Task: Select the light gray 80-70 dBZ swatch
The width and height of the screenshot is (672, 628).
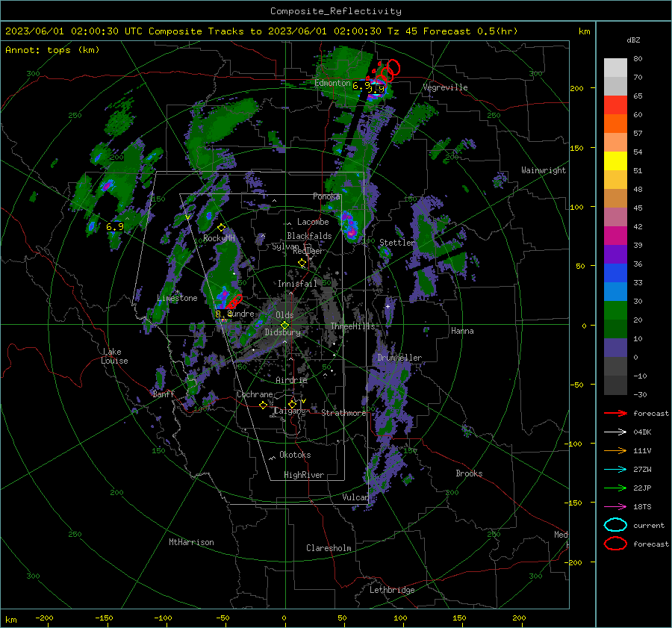Action: 615,68
